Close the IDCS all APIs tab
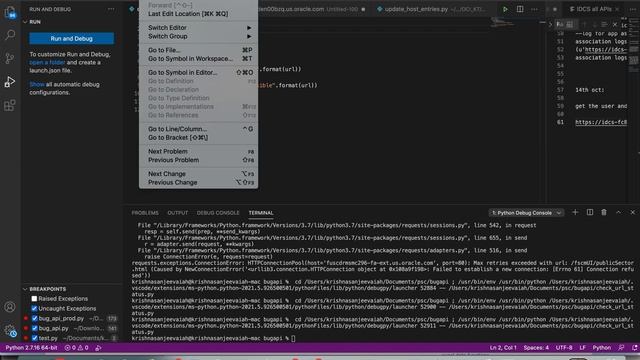 pos(617,9)
